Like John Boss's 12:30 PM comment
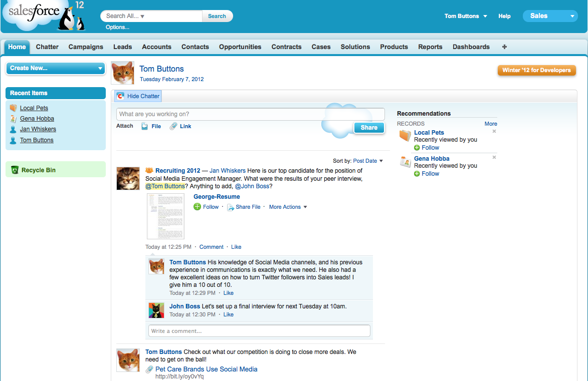This screenshot has height=381, width=588. click(229, 315)
